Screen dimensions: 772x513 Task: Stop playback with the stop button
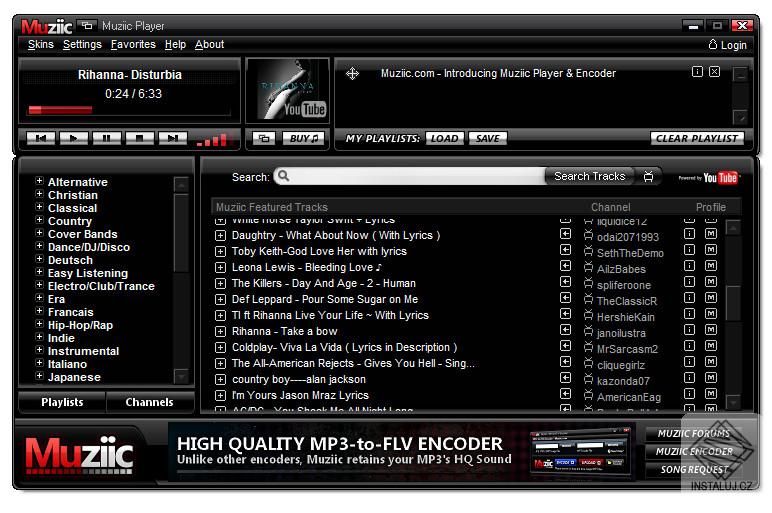139,138
